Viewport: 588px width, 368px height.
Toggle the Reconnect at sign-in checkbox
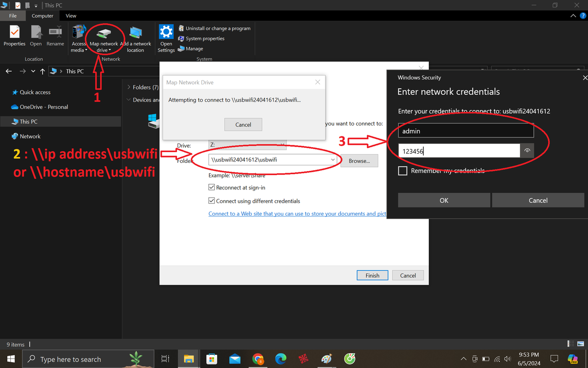pyautogui.click(x=212, y=187)
